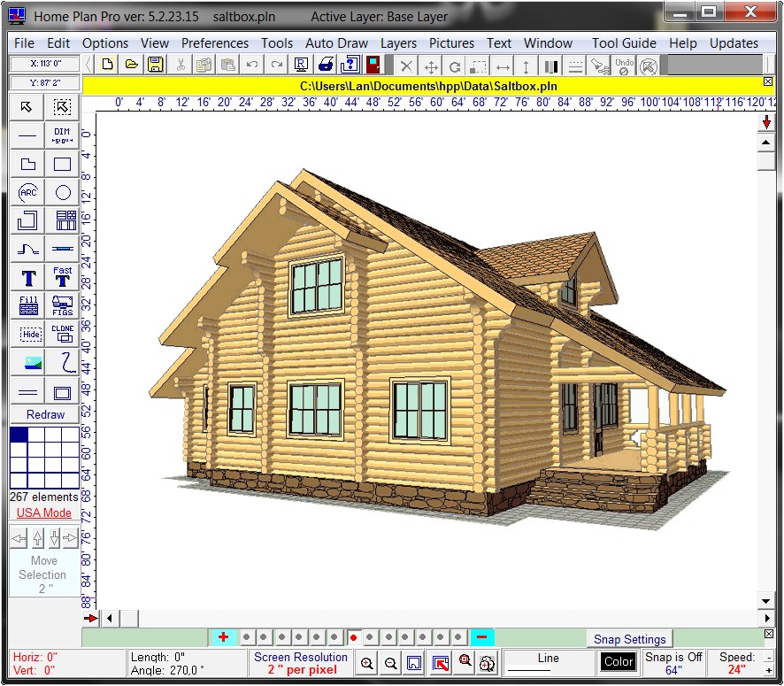Click the printer icon in toolbar
Viewport: 784px width, 686px height.
[326, 65]
